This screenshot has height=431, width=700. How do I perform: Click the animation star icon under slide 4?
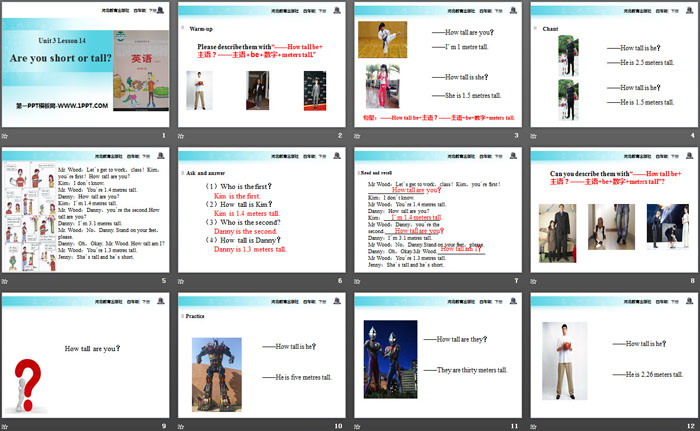tap(533, 136)
